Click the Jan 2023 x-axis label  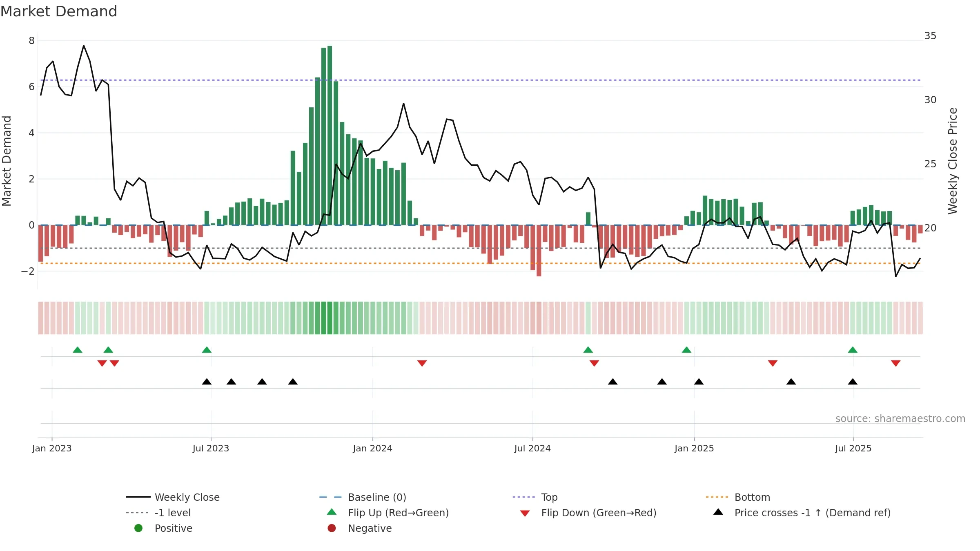[x=52, y=448]
